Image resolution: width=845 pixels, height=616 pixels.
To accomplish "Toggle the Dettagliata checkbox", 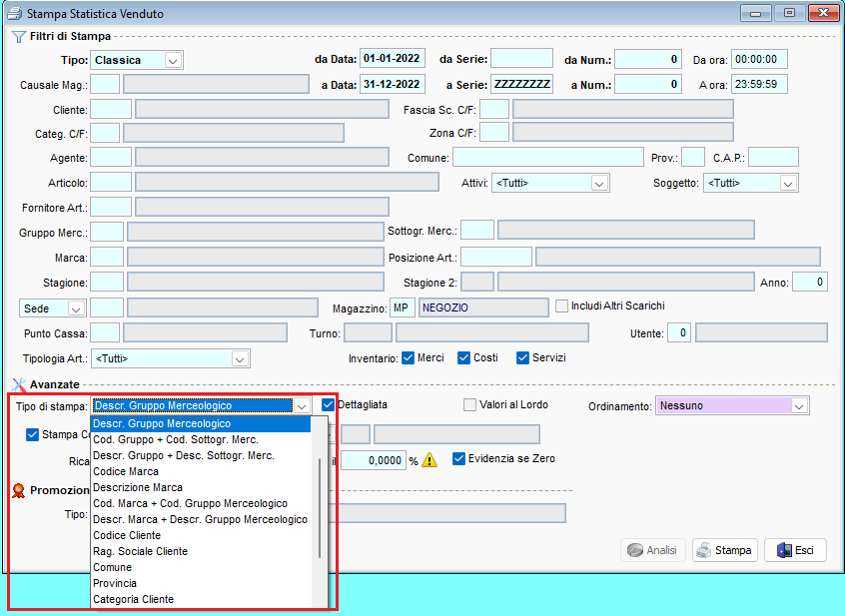I will (329, 405).
